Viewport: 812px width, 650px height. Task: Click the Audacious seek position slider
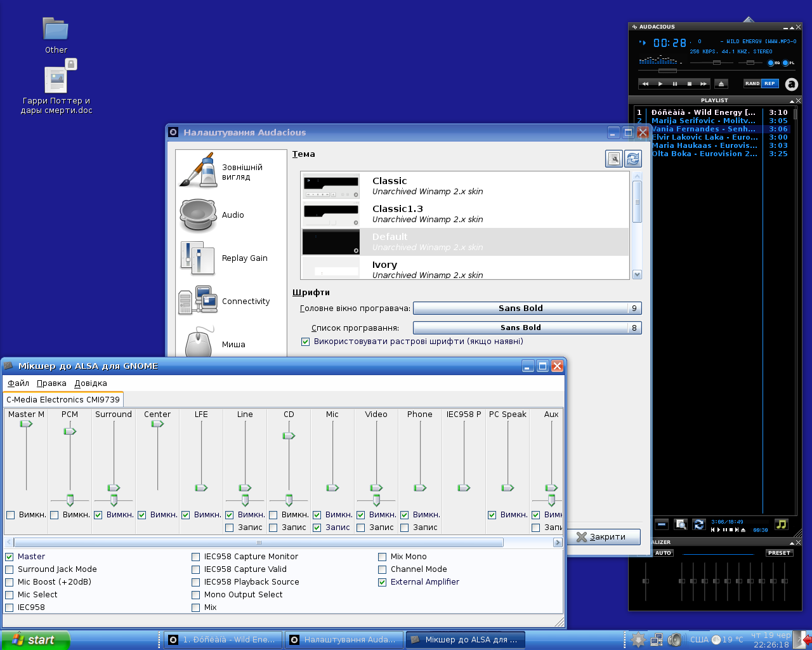coord(667,71)
